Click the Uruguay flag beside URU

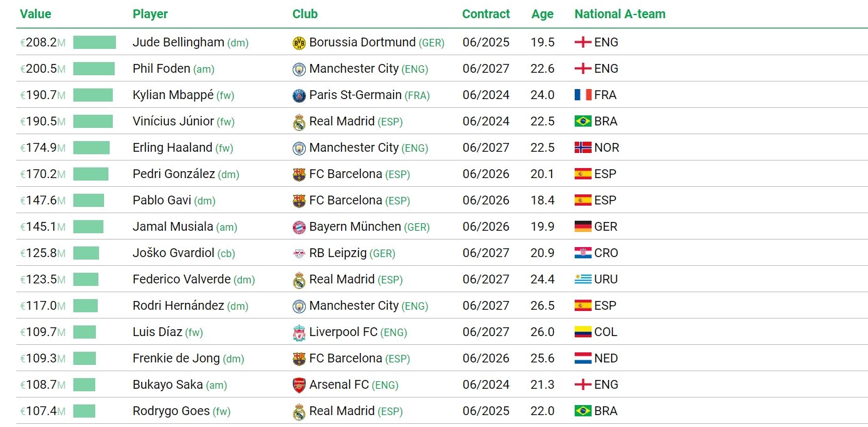(583, 280)
